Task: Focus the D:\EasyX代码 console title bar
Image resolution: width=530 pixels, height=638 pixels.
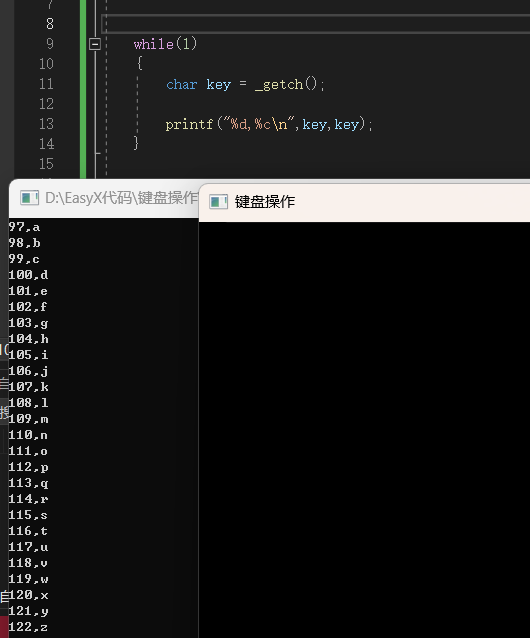Action: (104, 198)
